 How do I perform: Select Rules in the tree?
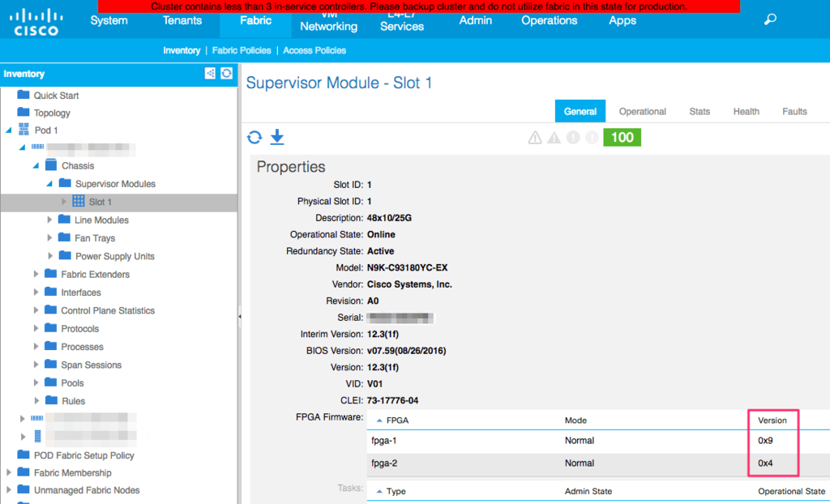pyautogui.click(x=73, y=401)
